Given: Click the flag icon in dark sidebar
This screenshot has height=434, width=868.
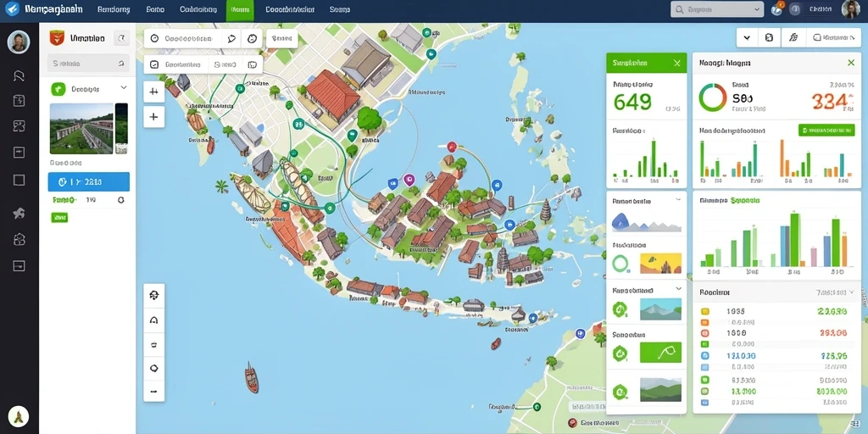Looking at the screenshot, I should (19, 75).
